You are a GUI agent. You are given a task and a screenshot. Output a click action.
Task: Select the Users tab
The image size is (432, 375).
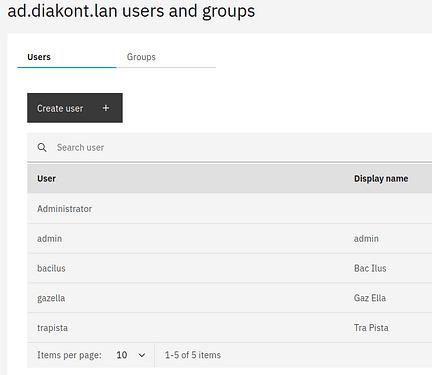[39, 57]
